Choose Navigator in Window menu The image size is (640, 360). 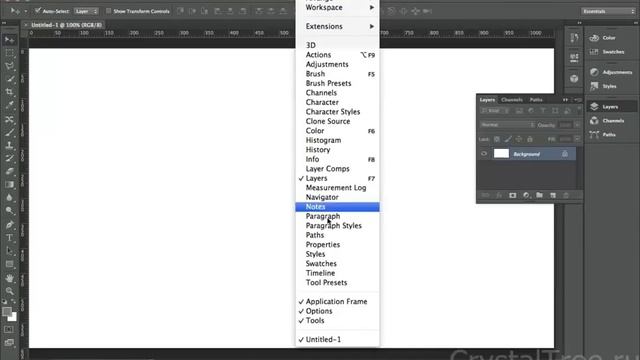click(x=338, y=197)
